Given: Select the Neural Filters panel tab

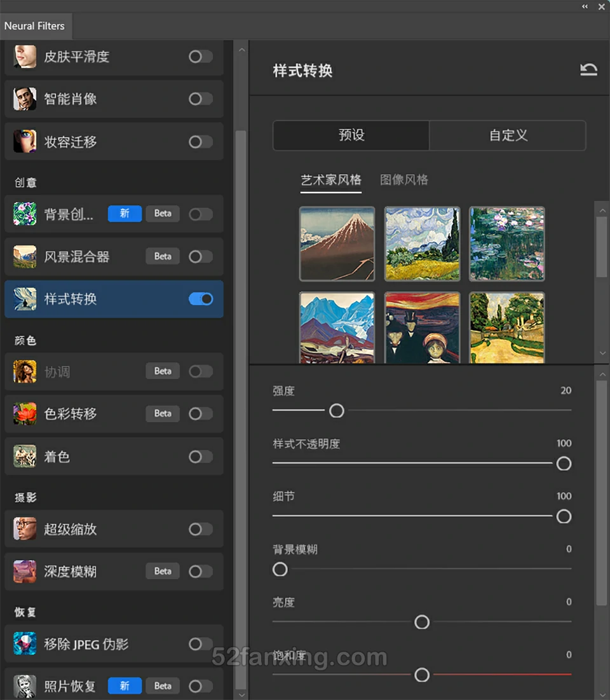Looking at the screenshot, I should coord(35,26).
